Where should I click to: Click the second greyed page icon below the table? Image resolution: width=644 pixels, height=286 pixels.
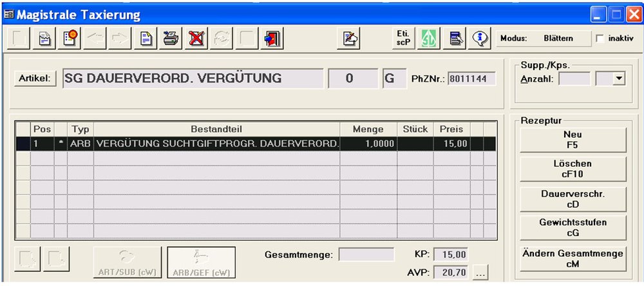tap(56, 258)
